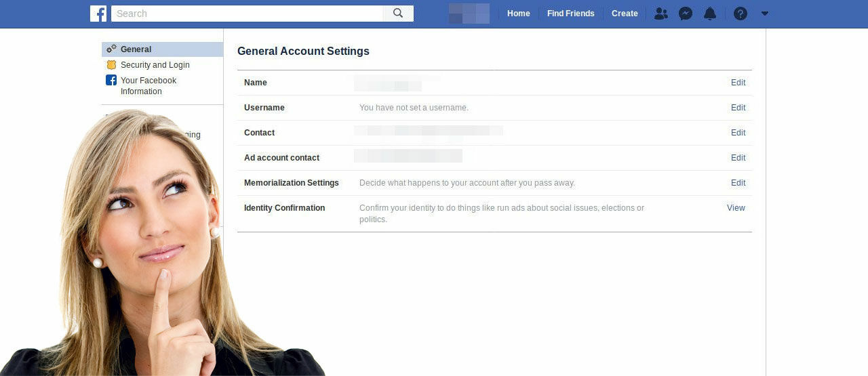Click in the Search input field
Image resolution: width=868 pixels, height=376 pixels.
point(248,14)
